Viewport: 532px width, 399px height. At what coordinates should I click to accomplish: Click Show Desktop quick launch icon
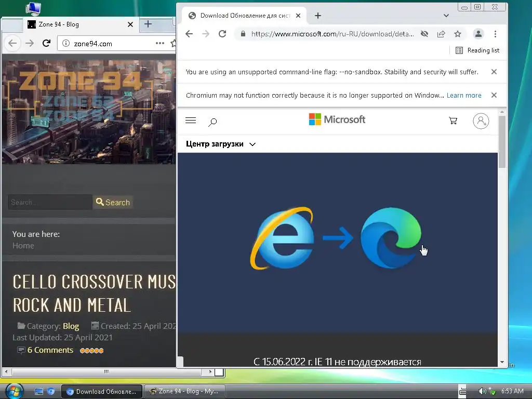pyautogui.click(x=38, y=392)
